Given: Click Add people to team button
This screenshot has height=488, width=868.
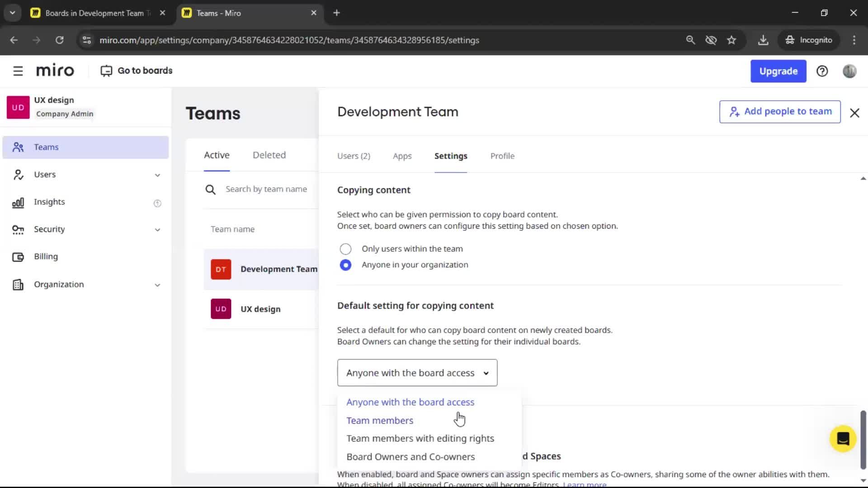Looking at the screenshot, I should [x=780, y=112].
